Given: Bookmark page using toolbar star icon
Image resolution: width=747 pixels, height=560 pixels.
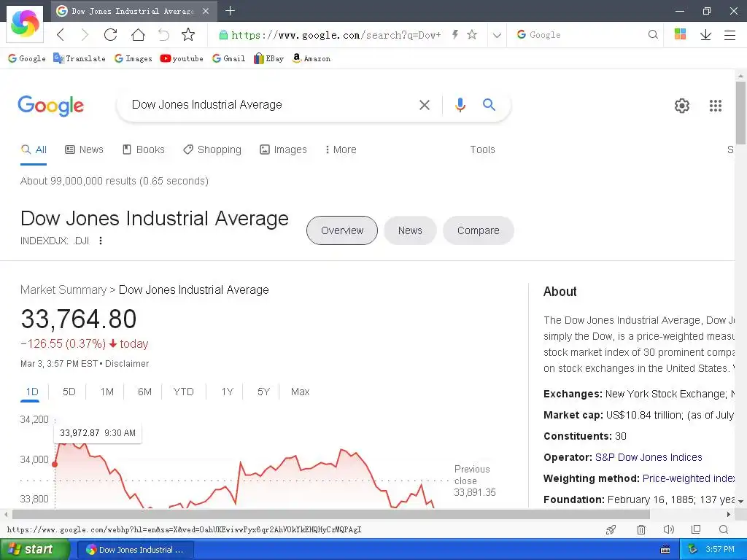Looking at the screenshot, I should pos(188,34).
